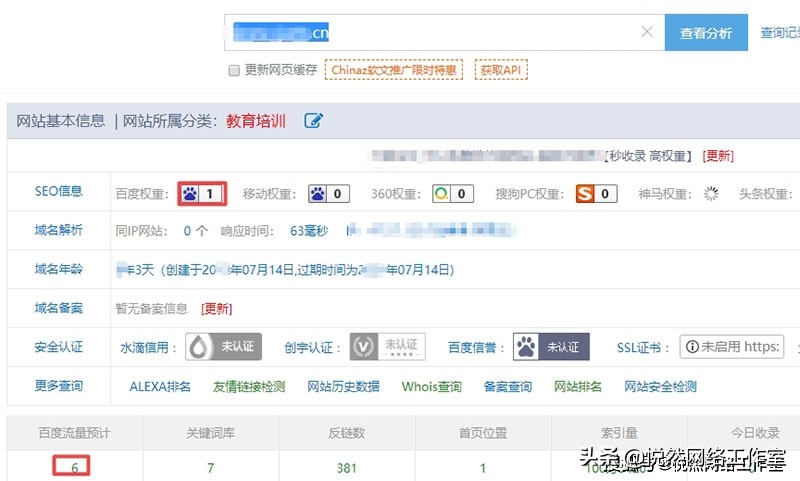Open 同IP网站 count 0 个
The height and width of the screenshot is (481, 800).
point(195,231)
